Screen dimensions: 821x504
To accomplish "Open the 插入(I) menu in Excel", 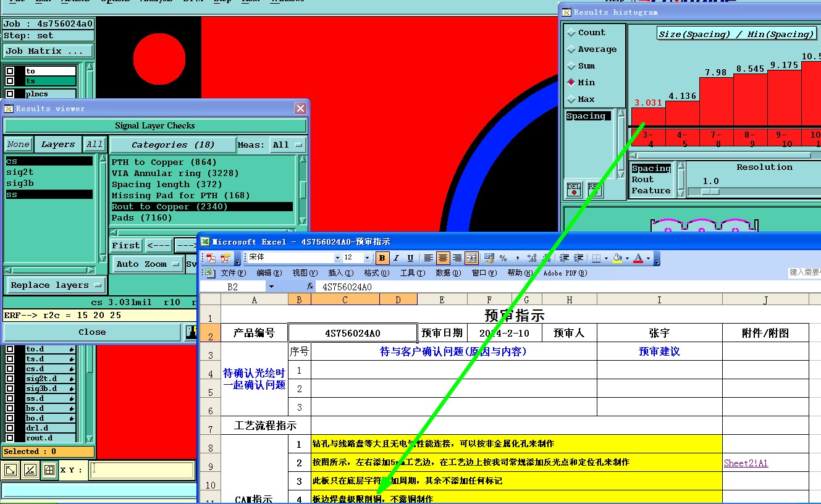I will point(341,273).
